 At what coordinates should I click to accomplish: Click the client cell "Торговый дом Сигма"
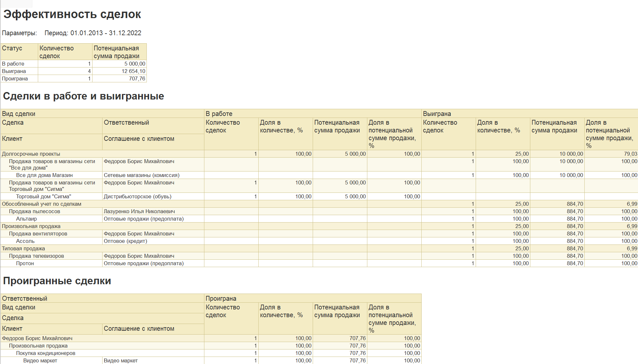pyautogui.click(x=43, y=196)
